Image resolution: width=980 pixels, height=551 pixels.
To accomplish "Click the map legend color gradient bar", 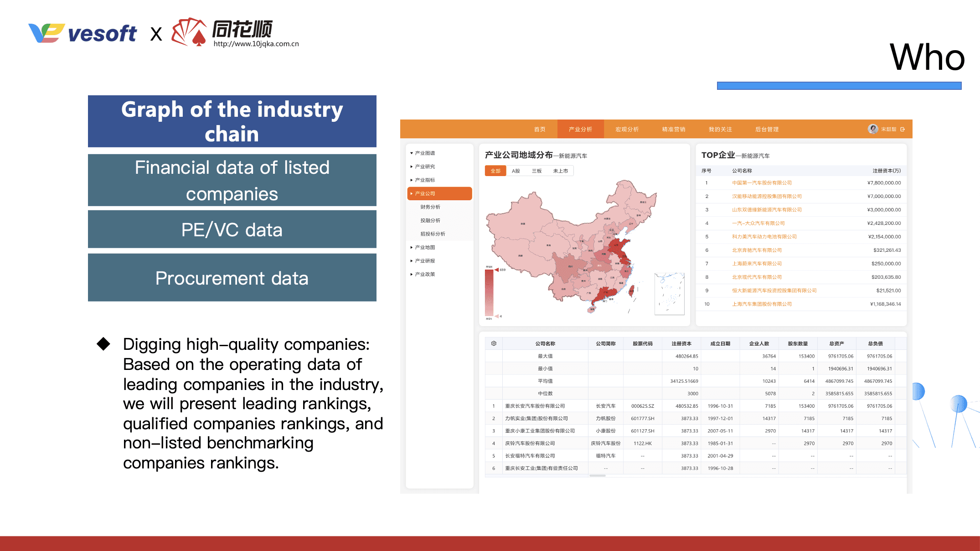I will 489,292.
